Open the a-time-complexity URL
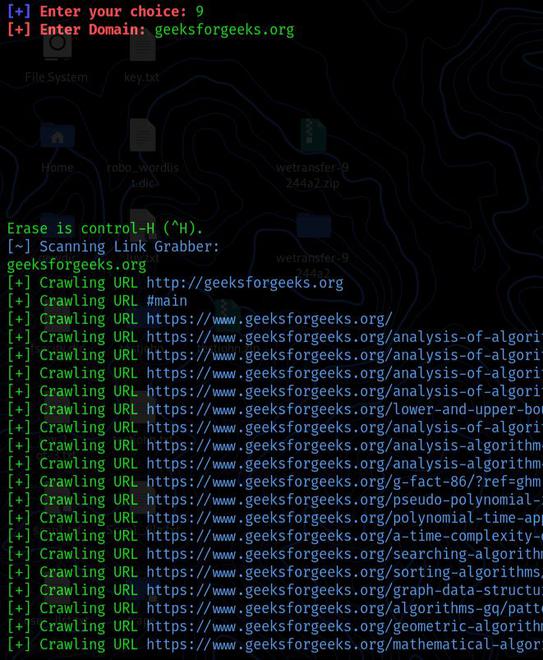The height and width of the screenshot is (660, 543). point(345,536)
